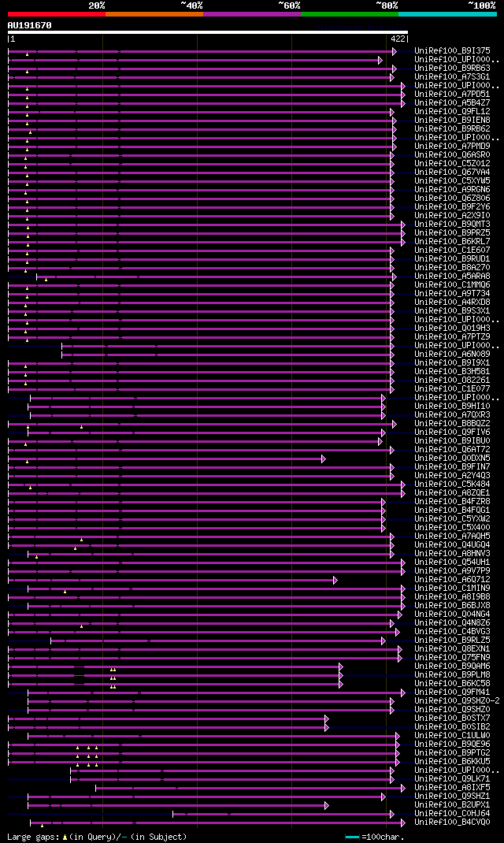The width and height of the screenshot is (504, 843).
Task: Select hit label UniRef100_B2UPX1
Action: click(452, 804)
